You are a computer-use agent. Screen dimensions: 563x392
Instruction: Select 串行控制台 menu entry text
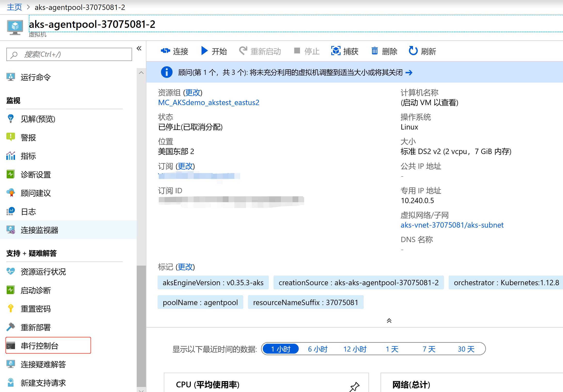click(x=40, y=346)
